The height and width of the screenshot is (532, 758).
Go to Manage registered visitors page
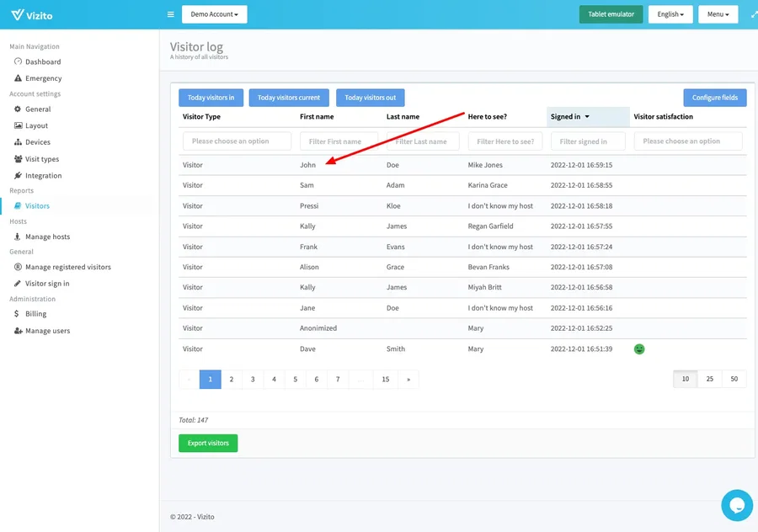(x=67, y=267)
